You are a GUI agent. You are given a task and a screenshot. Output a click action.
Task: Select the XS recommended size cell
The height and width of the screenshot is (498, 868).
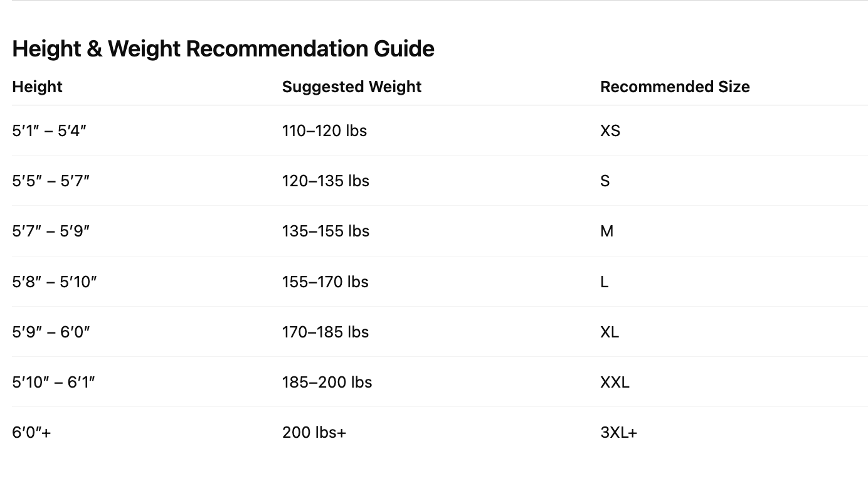(610, 130)
